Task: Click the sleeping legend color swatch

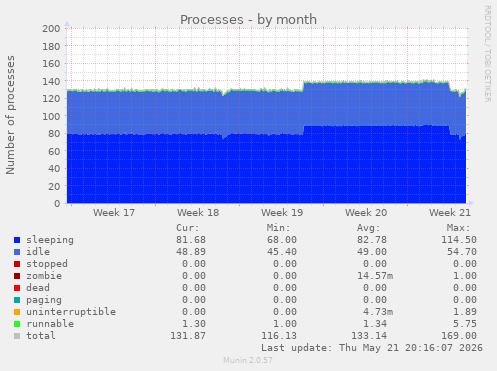Action: pos(17,240)
